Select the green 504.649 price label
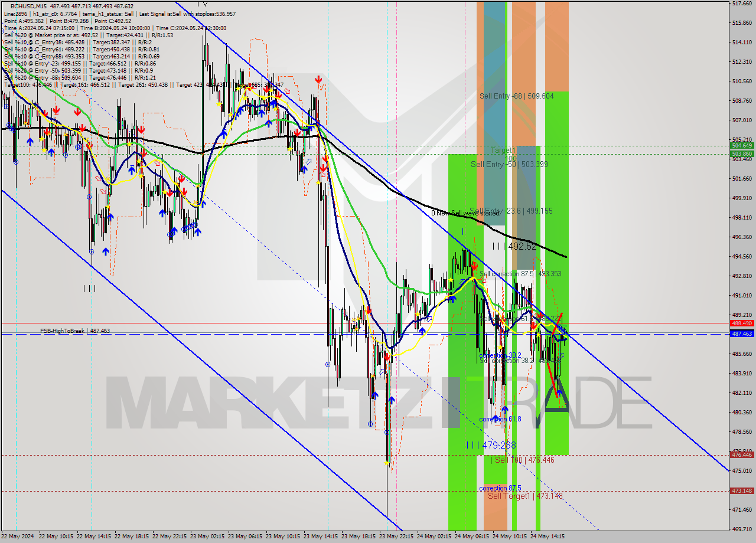Screen dimensions: 756x543 [742, 145]
